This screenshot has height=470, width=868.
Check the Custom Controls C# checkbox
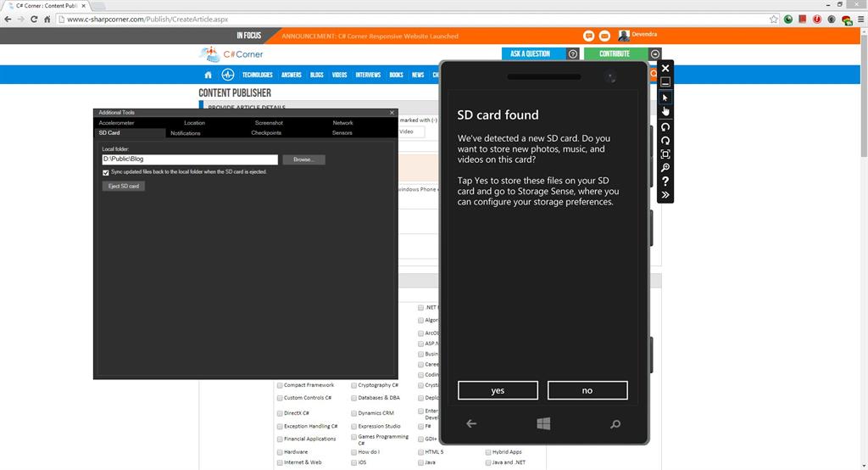[x=280, y=398]
